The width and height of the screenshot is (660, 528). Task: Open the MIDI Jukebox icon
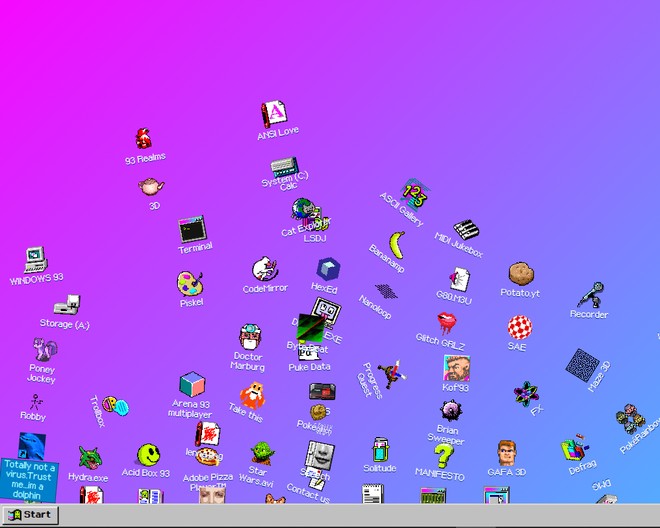click(x=465, y=230)
